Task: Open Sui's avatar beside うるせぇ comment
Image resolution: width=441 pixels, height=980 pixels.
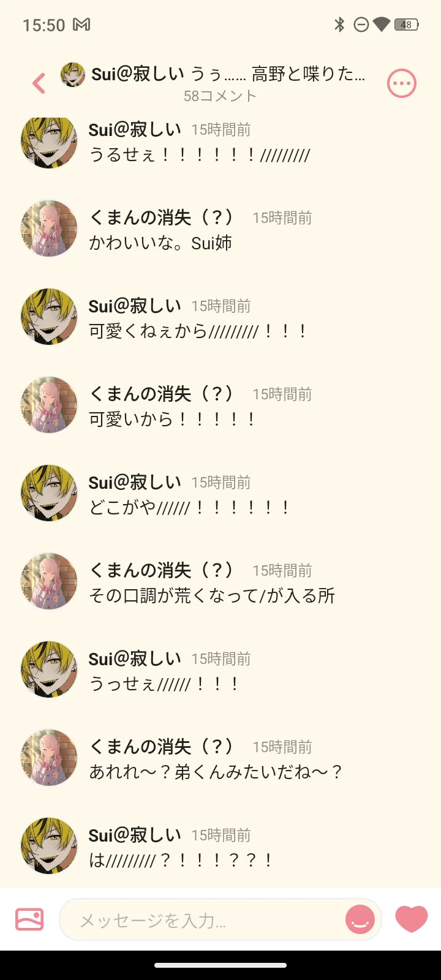Action: point(49,141)
